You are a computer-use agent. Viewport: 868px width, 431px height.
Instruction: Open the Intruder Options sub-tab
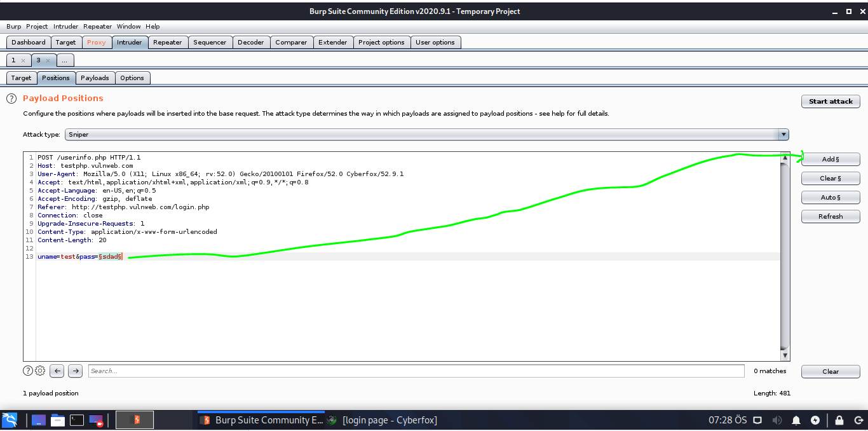132,78
